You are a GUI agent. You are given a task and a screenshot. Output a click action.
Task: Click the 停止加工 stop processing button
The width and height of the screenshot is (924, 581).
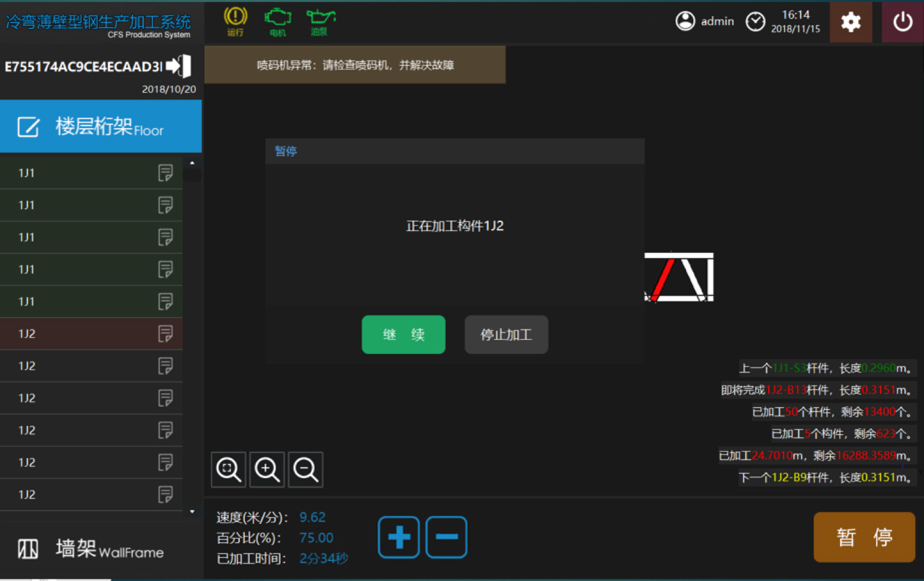506,335
